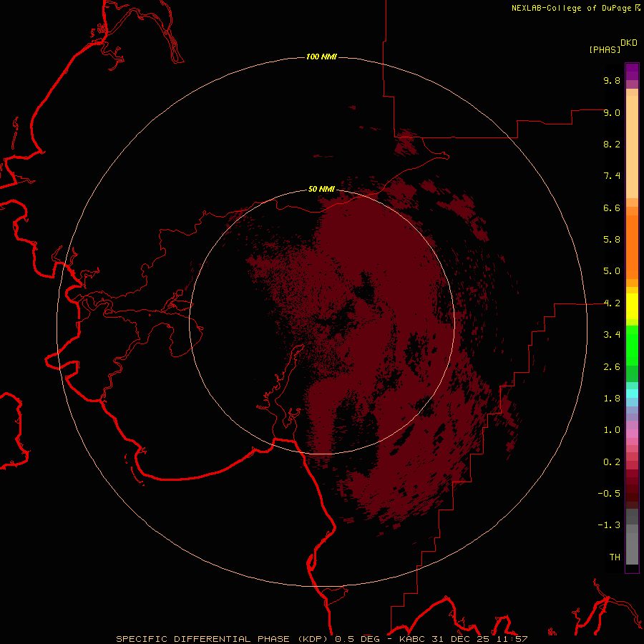Click the "DKD" label above the color scale
The image size is (644, 644).
pyautogui.click(x=629, y=43)
